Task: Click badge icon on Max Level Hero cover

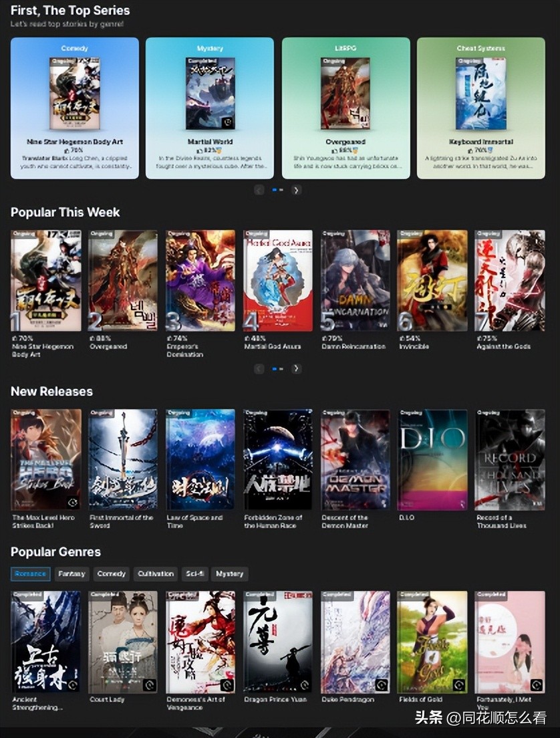Action: pos(72,502)
